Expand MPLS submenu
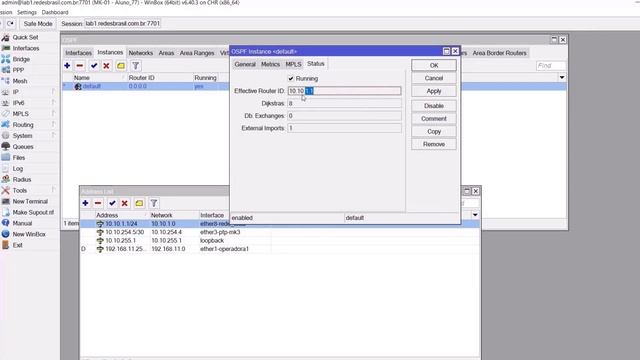 point(53,114)
